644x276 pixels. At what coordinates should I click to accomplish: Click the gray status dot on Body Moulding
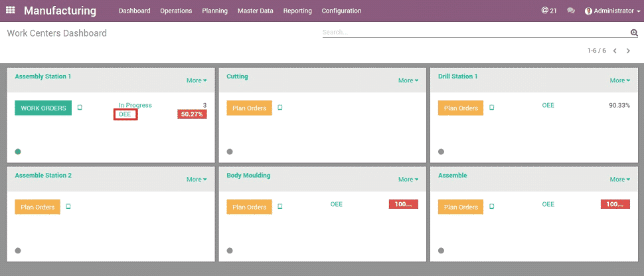(230, 251)
